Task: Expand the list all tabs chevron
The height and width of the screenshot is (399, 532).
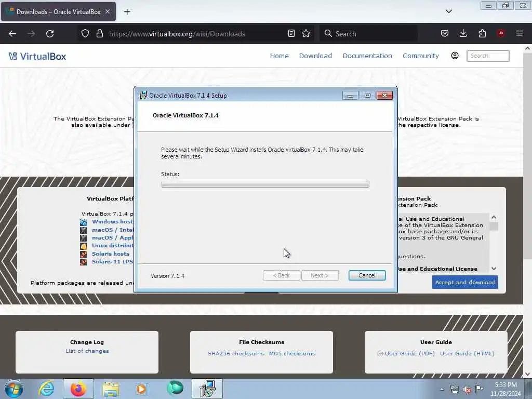Action: [448, 11]
